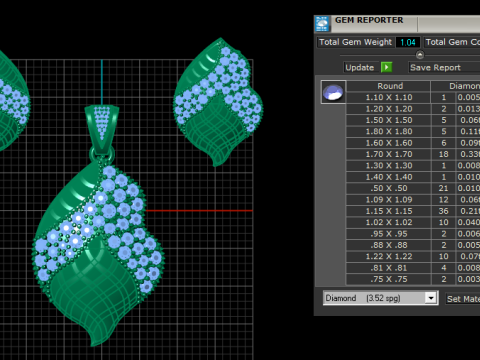
Task: Select the 1.10 X 1.10 row
Action: (x=413, y=97)
